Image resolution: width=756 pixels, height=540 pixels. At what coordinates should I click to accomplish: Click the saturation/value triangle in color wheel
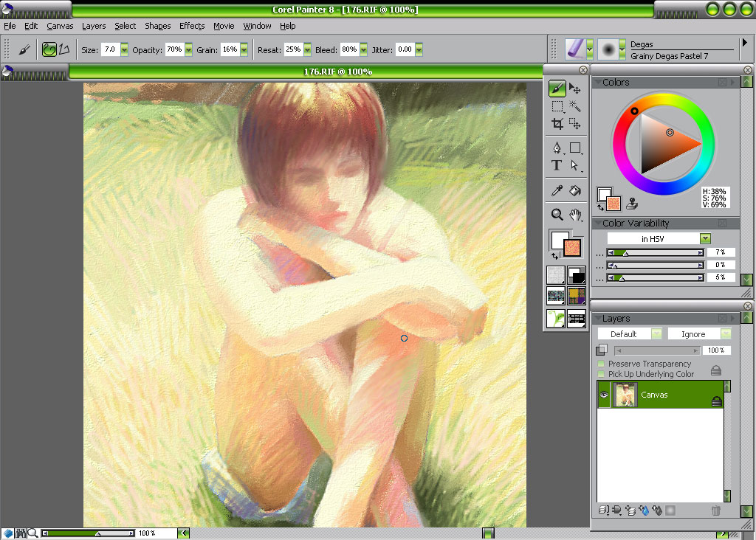click(661, 144)
